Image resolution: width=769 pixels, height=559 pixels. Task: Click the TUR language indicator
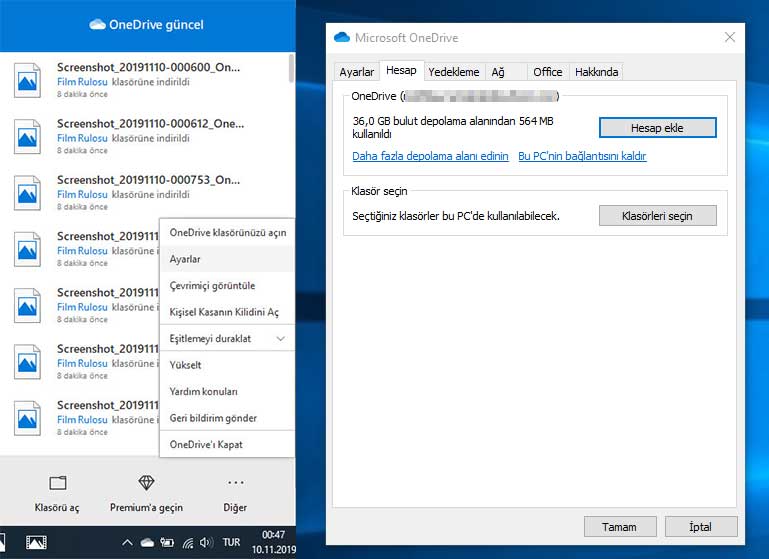231,542
